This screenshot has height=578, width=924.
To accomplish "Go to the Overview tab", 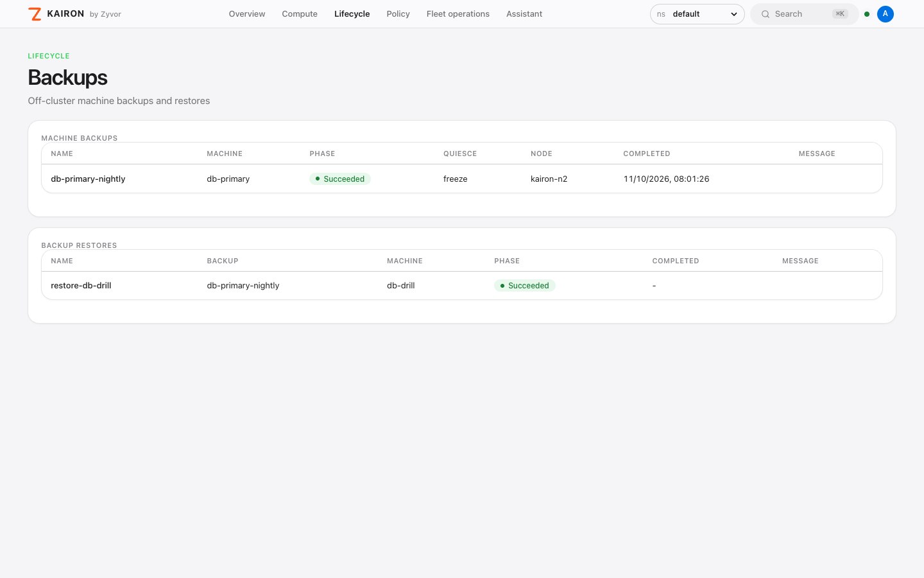I will (247, 14).
